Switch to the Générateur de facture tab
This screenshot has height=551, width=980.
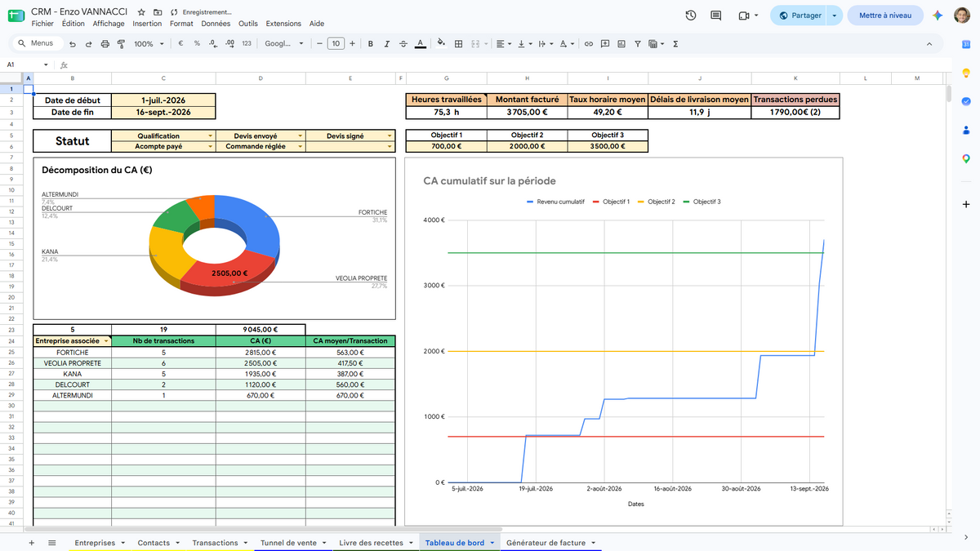(x=546, y=543)
